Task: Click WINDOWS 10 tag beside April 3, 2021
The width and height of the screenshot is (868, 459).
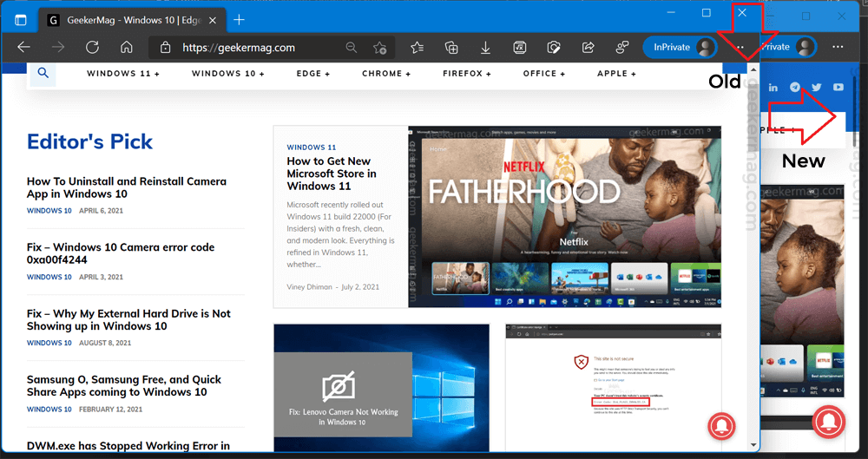Action: (x=49, y=277)
